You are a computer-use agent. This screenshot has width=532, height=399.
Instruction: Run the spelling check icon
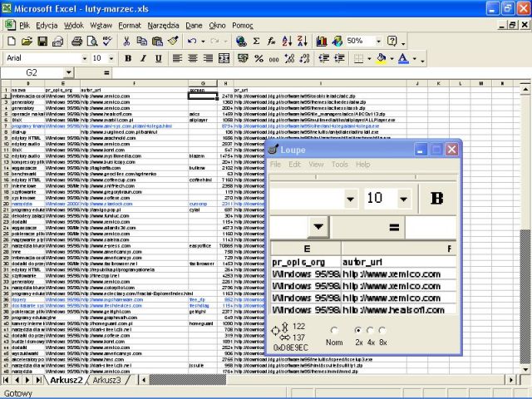[107, 41]
